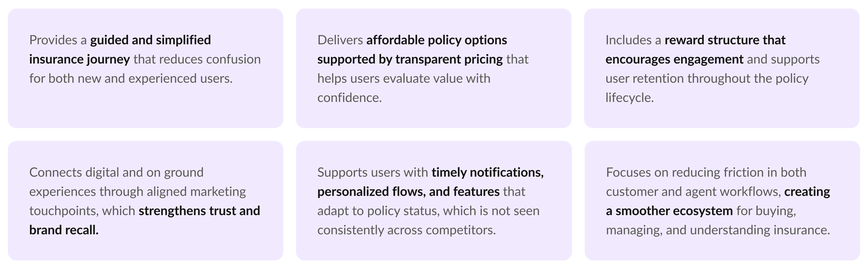This screenshot has width=868, height=269.
Task: Click "Focuses on reducing friction in both"
Action: [706, 172]
